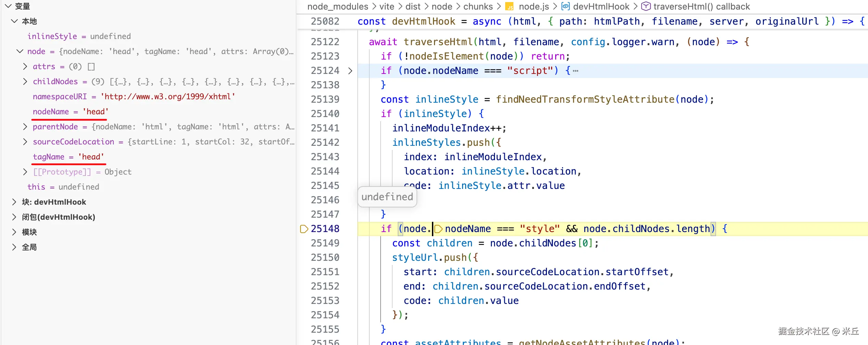Click the JS file icon beside node.js breadcrumb
This screenshot has height=345, width=868.
tap(510, 7)
